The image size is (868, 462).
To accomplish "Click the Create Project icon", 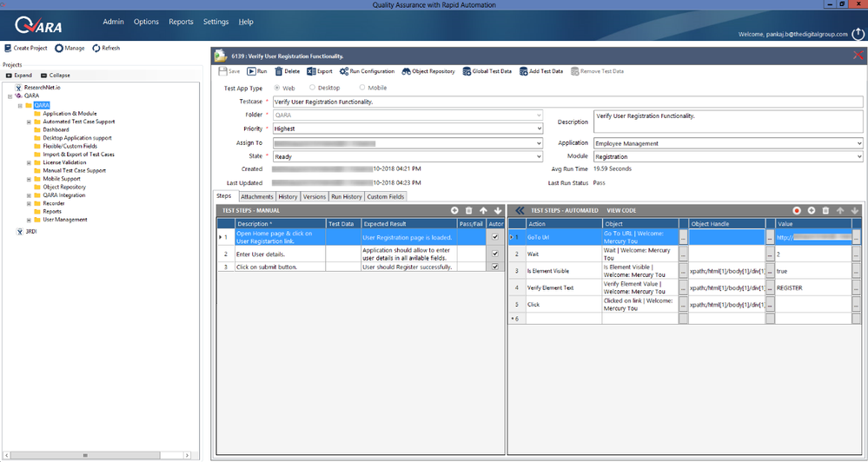I will tap(8, 48).
